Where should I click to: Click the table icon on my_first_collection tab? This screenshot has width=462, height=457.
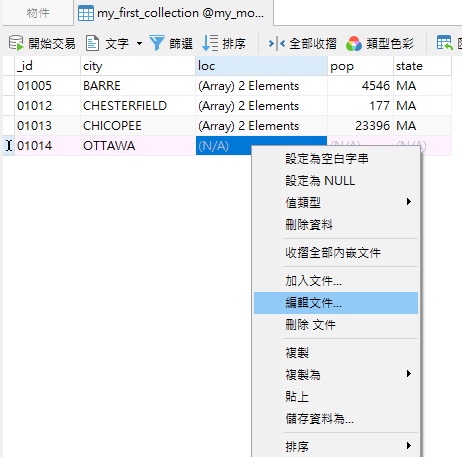[x=86, y=14]
